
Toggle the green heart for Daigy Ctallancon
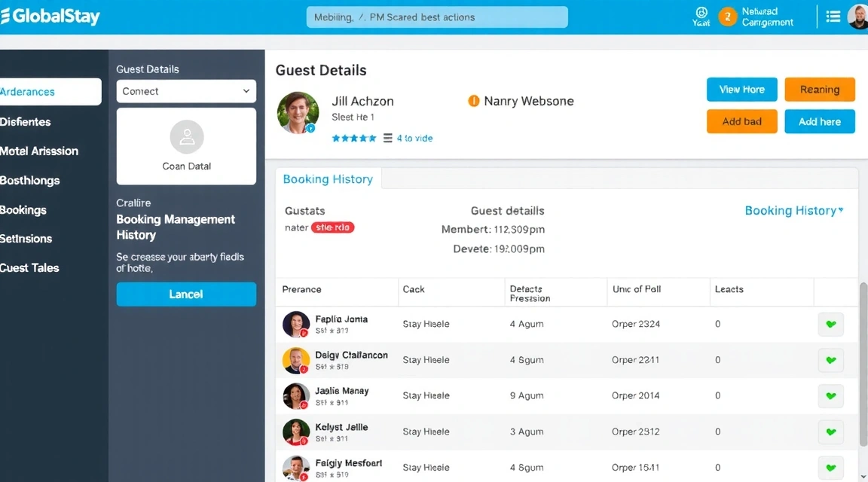coord(830,360)
